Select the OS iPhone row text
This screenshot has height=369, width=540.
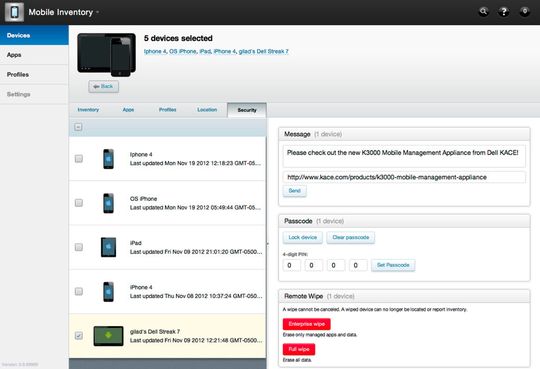(143, 199)
